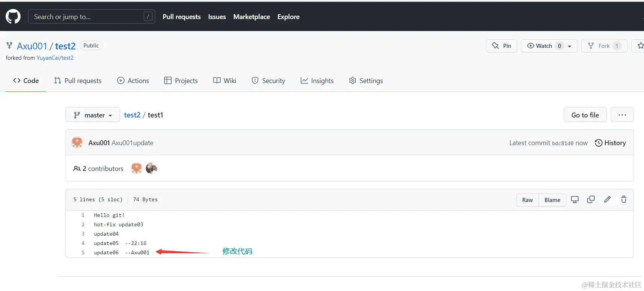Viewport: 644px width, 291px height.
Task: Go to Explore
Action: pyautogui.click(x=288, y=17)
